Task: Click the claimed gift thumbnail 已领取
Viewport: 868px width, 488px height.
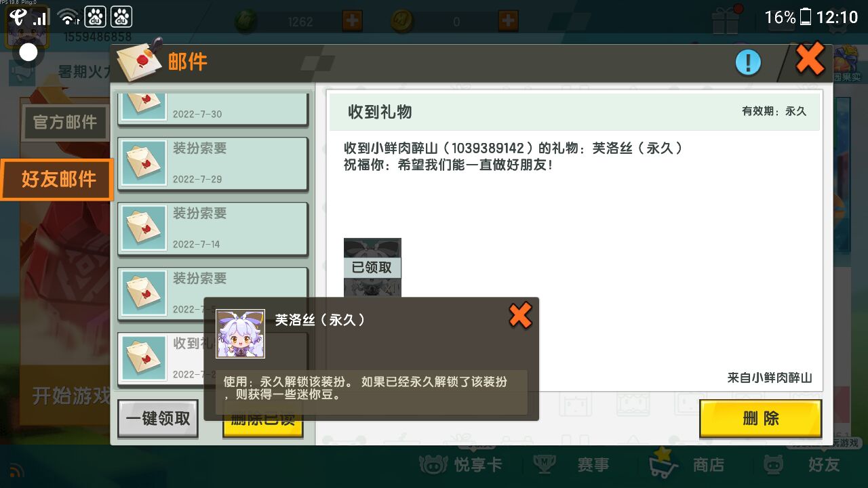Action: [x=372, y=267]
